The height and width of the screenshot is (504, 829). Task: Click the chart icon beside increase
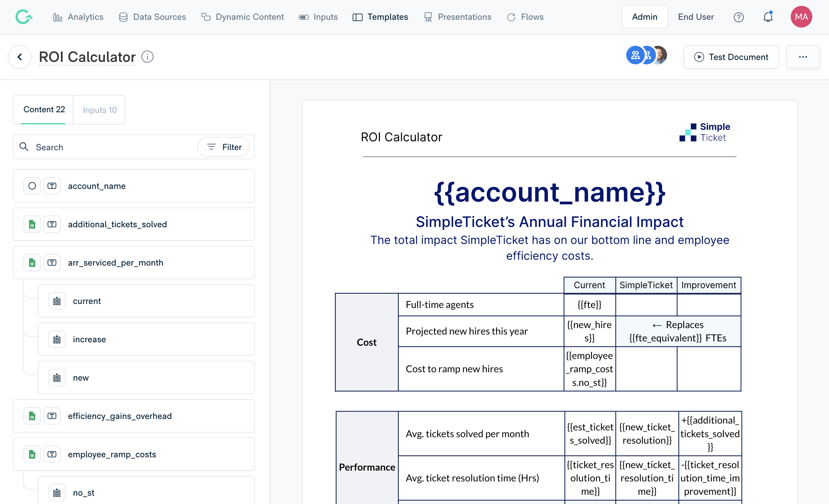57,340
